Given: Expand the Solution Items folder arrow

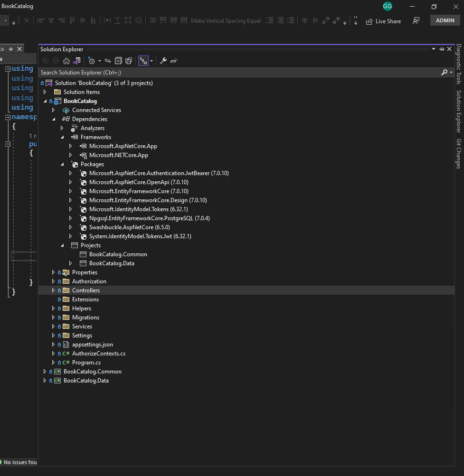Looking at the screenshot, I should (45, 92).
